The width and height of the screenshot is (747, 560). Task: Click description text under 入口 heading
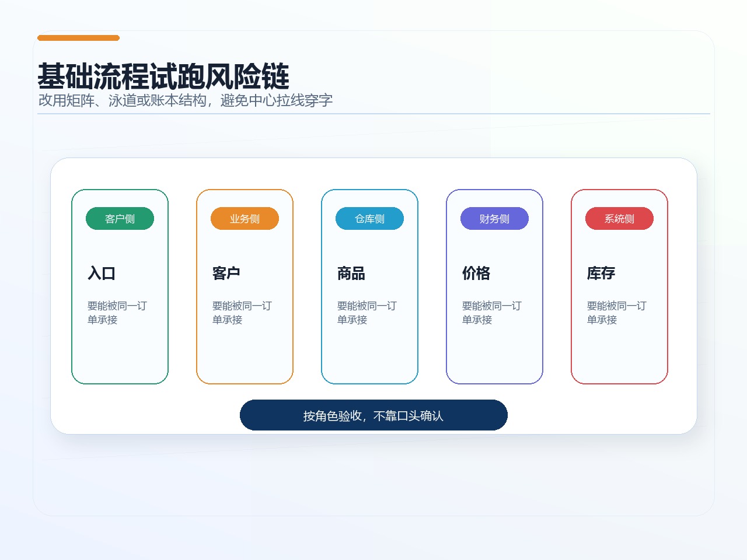point(117,313)
